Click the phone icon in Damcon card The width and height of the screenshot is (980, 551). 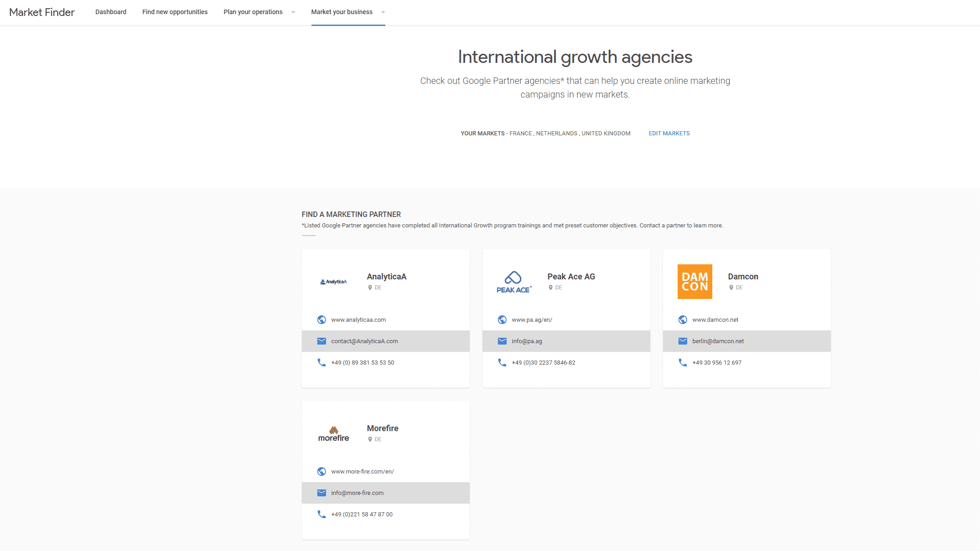pos(683,363)
